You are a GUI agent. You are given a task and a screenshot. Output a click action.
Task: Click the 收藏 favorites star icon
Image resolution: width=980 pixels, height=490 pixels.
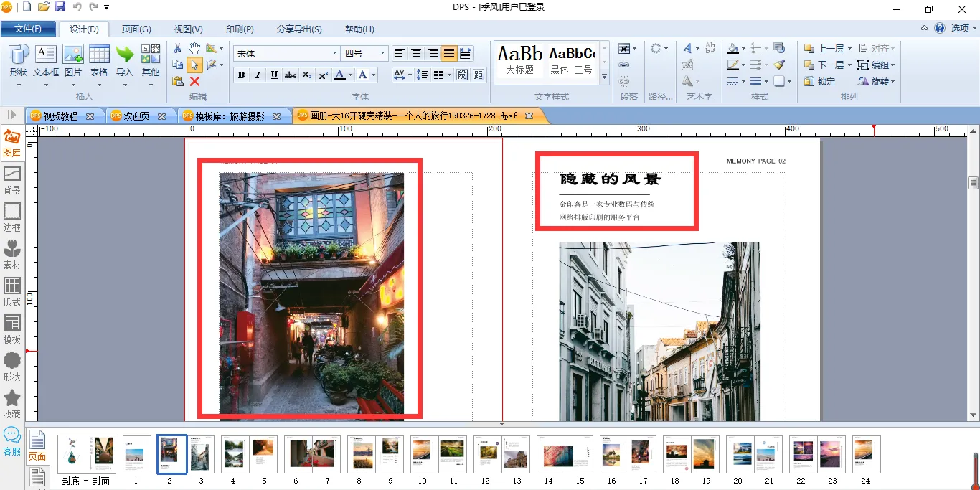(12, 404)
